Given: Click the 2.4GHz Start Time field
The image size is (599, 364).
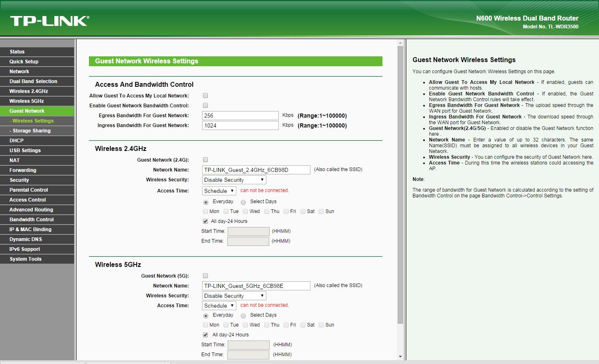Looking at the screenshot, I should 248,231.
